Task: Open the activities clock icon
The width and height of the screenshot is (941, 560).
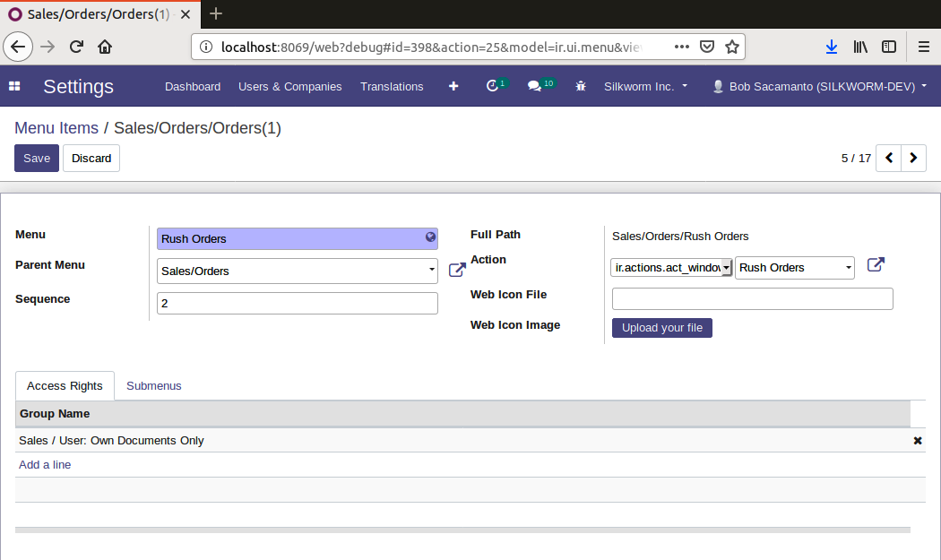Action: pos(492,86)
